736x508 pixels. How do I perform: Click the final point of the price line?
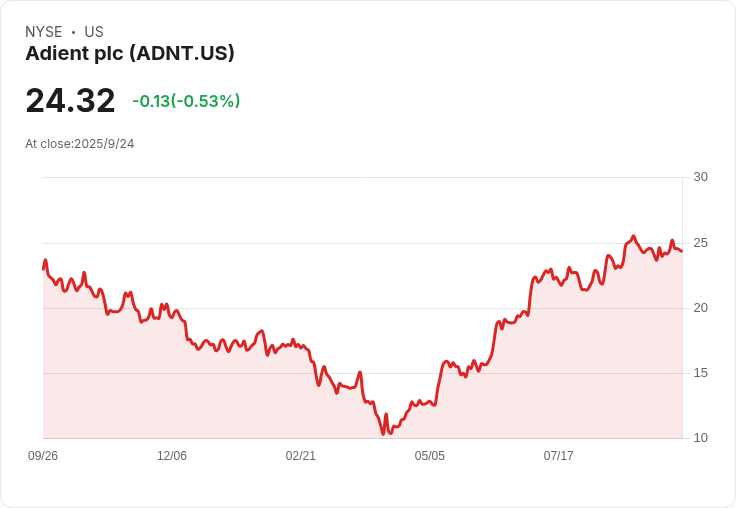pos(682,251)
